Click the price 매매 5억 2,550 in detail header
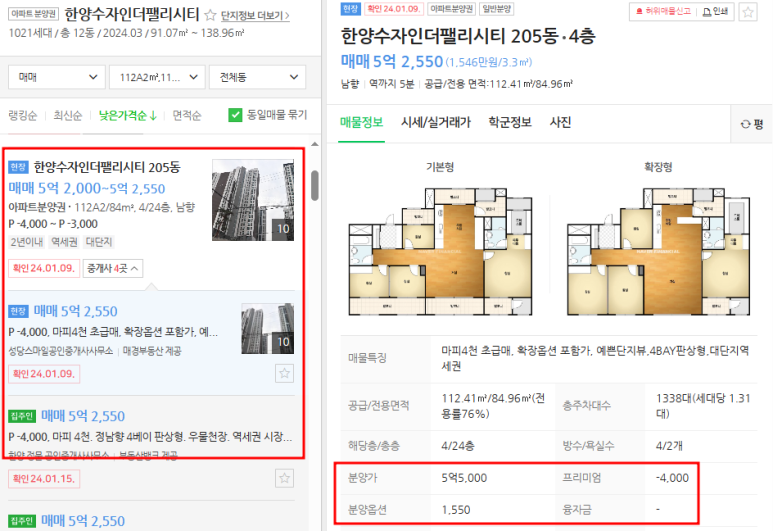Viewport: 773px width, 531px height. point(392,62)
